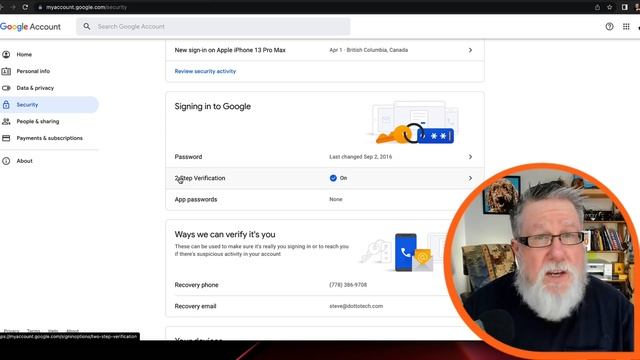Click the Personal info card icon

6,71
